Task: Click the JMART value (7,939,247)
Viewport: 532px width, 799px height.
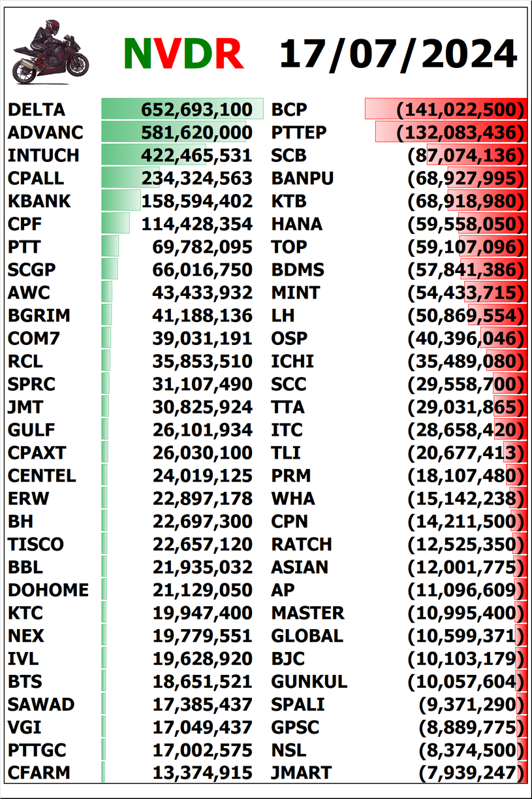Action: pos(472,773)
